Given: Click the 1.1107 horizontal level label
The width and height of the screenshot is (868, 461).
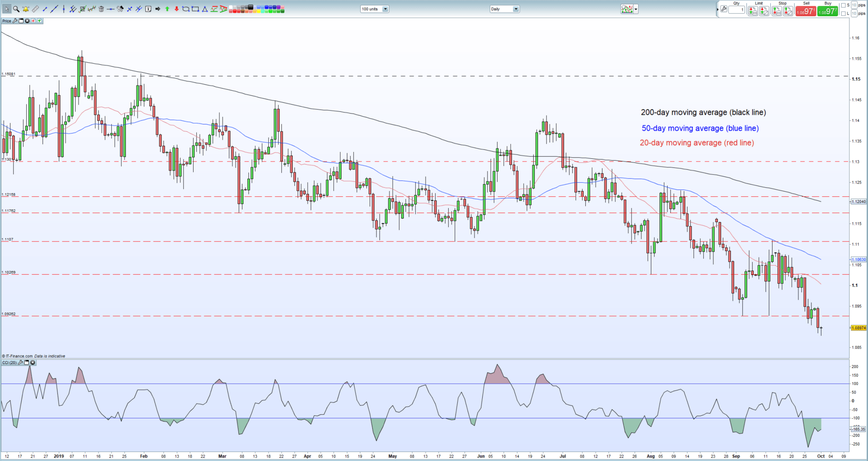Looking at the screenshot, I should pyautogui.click(x=7, y=239).
